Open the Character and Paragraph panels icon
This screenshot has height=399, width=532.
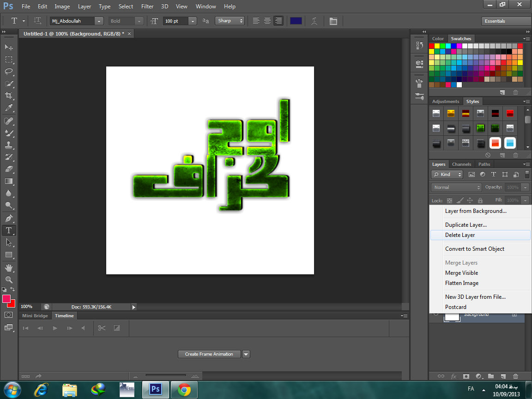pos(333,21)
